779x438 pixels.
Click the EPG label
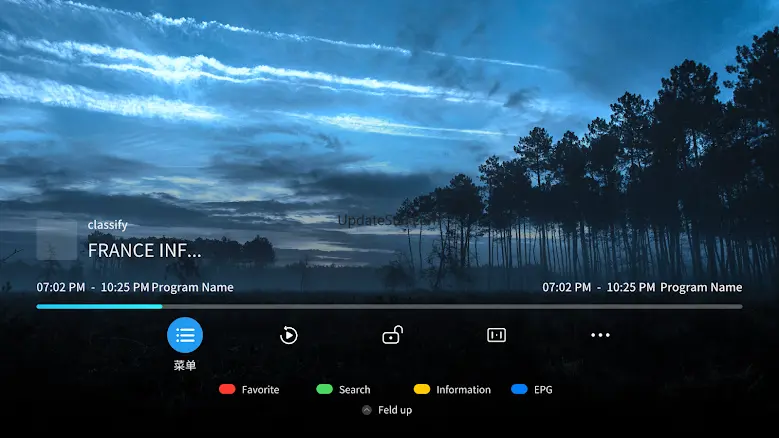tap(543, 390)
